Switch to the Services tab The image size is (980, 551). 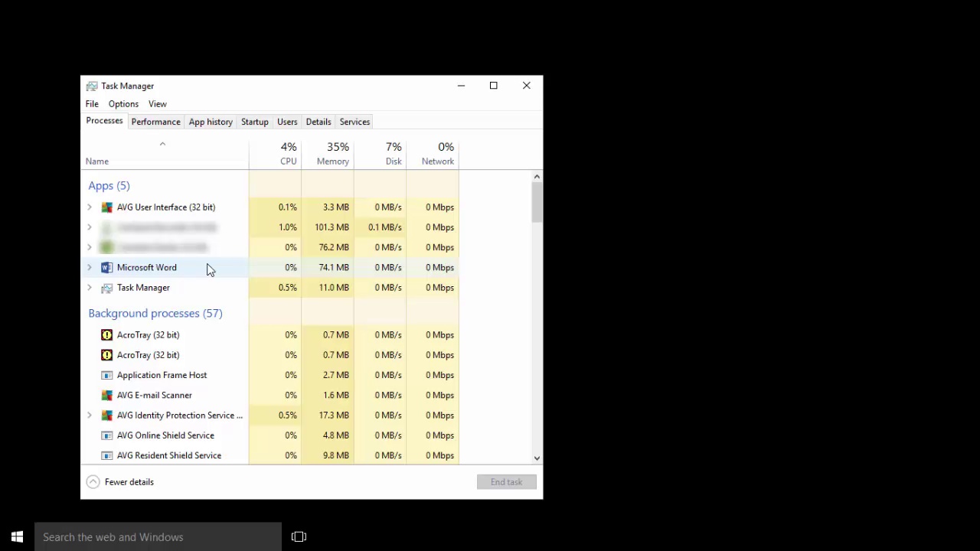pyautogui.click(x=354, y=122)
